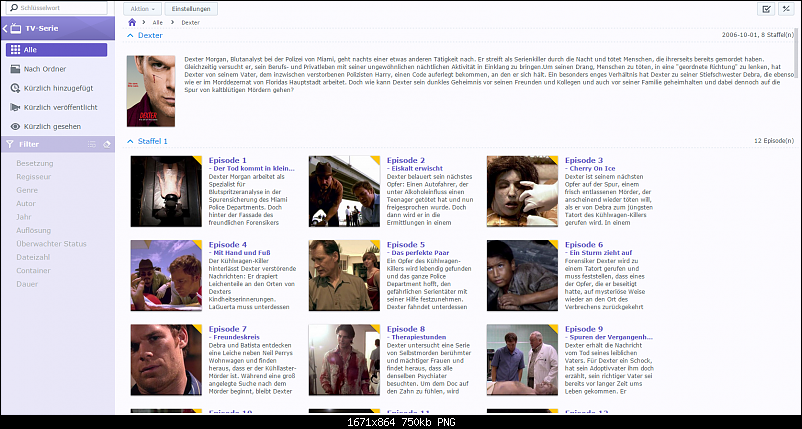802x429 pixels.
Task: Open Episode 7 thumbnail
Action: coord(166,360)
